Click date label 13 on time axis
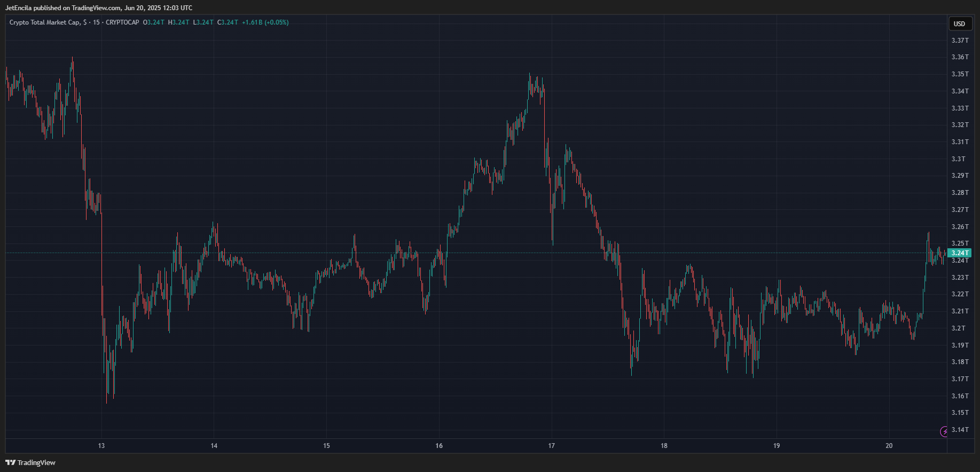 coord(101,446)
